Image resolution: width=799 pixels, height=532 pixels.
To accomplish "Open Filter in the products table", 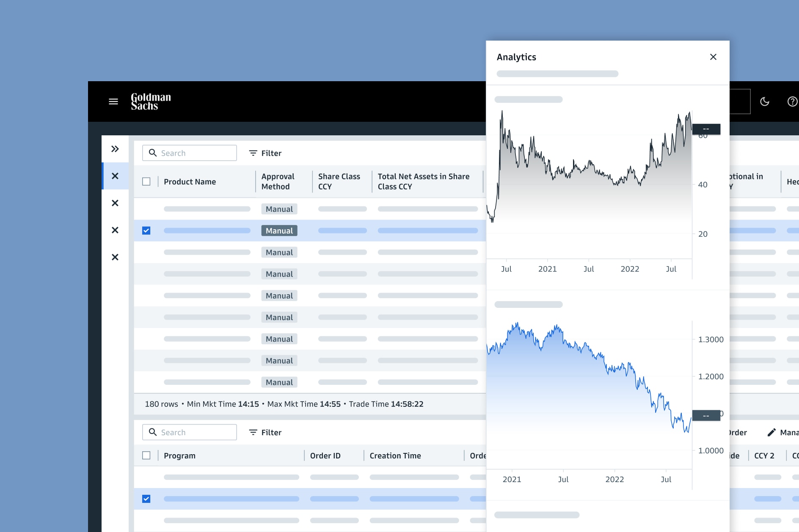I will pyautogui.click(x=265, y=153).
